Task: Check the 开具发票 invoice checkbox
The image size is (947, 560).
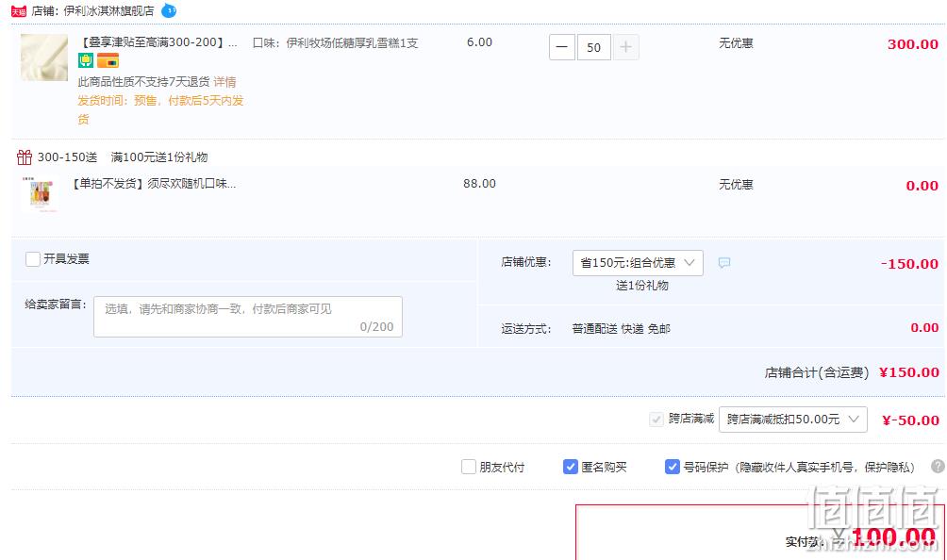Action: point(33,259)
